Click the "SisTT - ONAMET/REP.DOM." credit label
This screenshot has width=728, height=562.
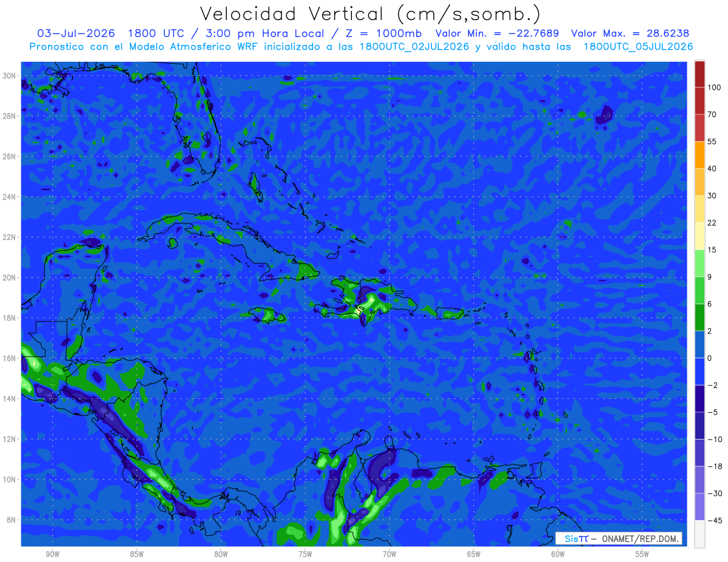pos(619,539)
